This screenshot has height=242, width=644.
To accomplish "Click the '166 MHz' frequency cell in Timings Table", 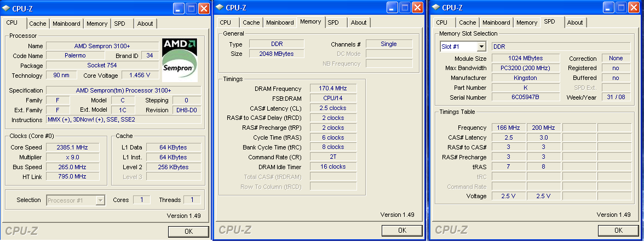I will [508, 128].
